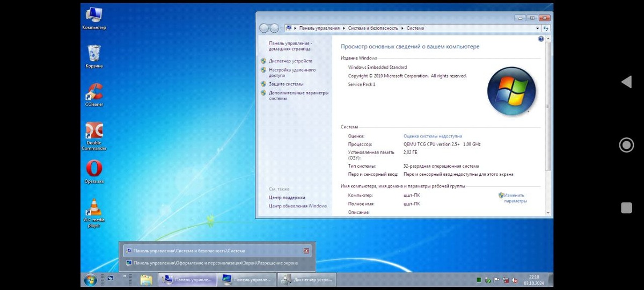Click the processor value QEMU TCG CPU
Screen dimensions: 644x290
[442, 144]
